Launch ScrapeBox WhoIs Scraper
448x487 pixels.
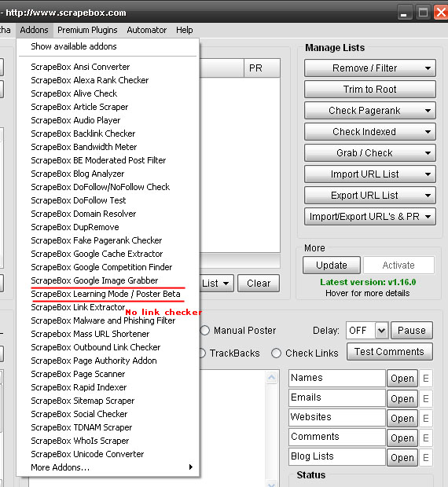(108, 441)
